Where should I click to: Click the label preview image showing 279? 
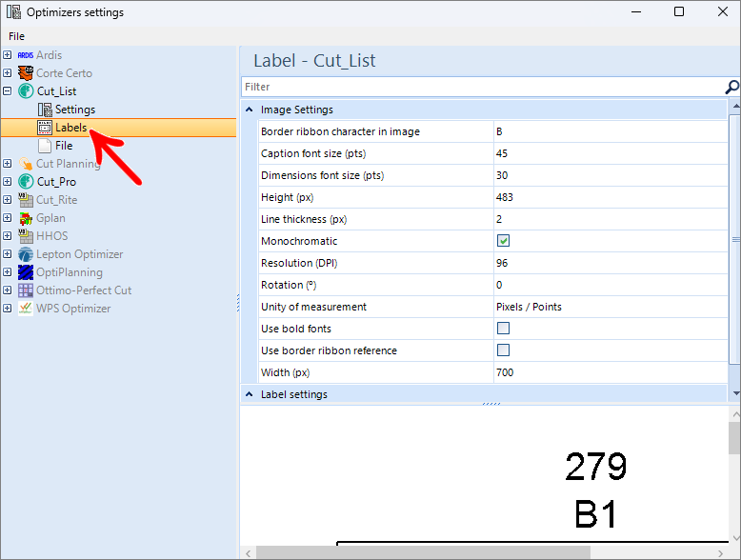pyautogui.click(x=485, y=475)
